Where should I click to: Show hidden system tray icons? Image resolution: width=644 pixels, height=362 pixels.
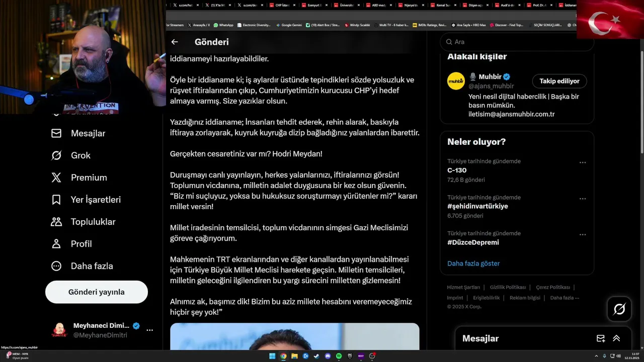pos(596,356)
